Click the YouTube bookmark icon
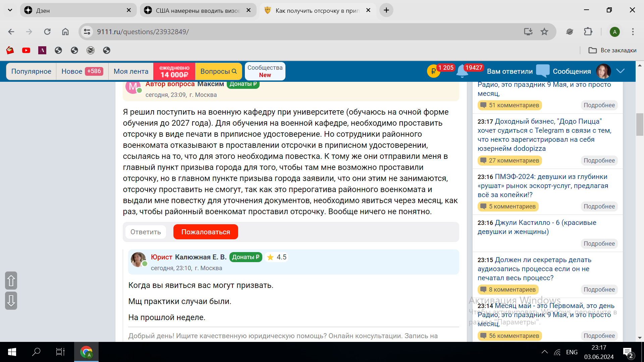 [26, 50]
